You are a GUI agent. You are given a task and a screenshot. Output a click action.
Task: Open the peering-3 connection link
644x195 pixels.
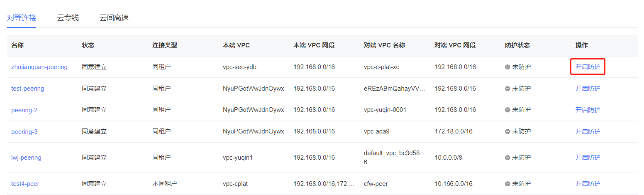click(x=24, y=132)
